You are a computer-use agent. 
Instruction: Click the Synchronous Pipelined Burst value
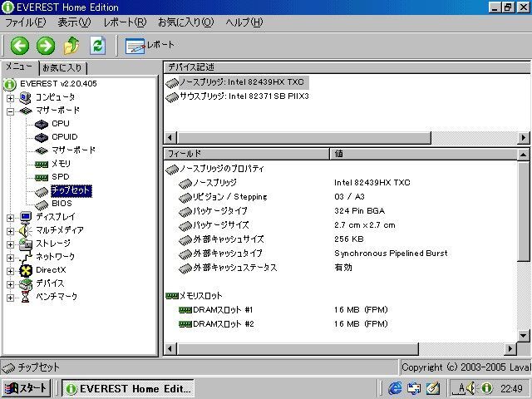pos(391,254)
